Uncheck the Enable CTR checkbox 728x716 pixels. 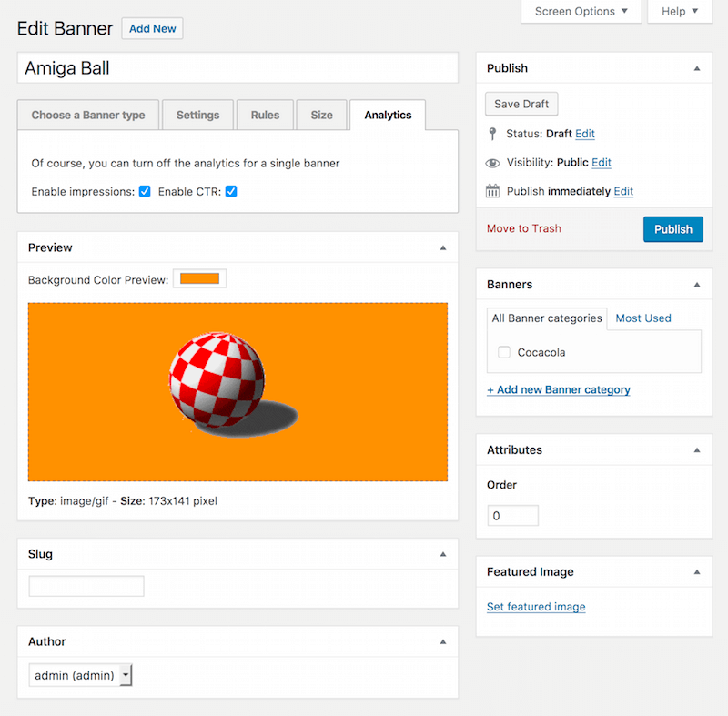[x=231, y=192]
